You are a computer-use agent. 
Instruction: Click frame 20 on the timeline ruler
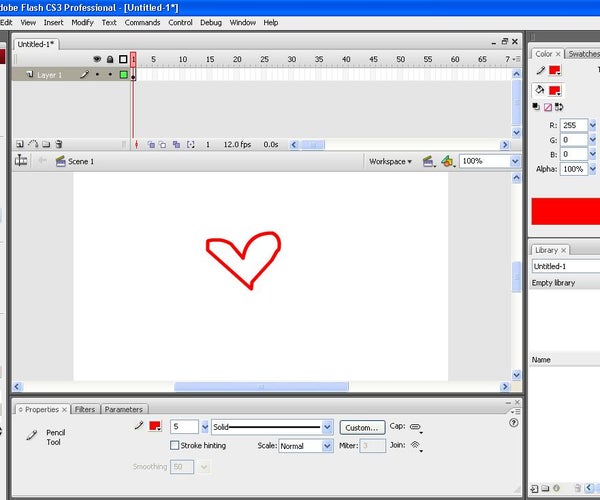click(x=237, y=59)
